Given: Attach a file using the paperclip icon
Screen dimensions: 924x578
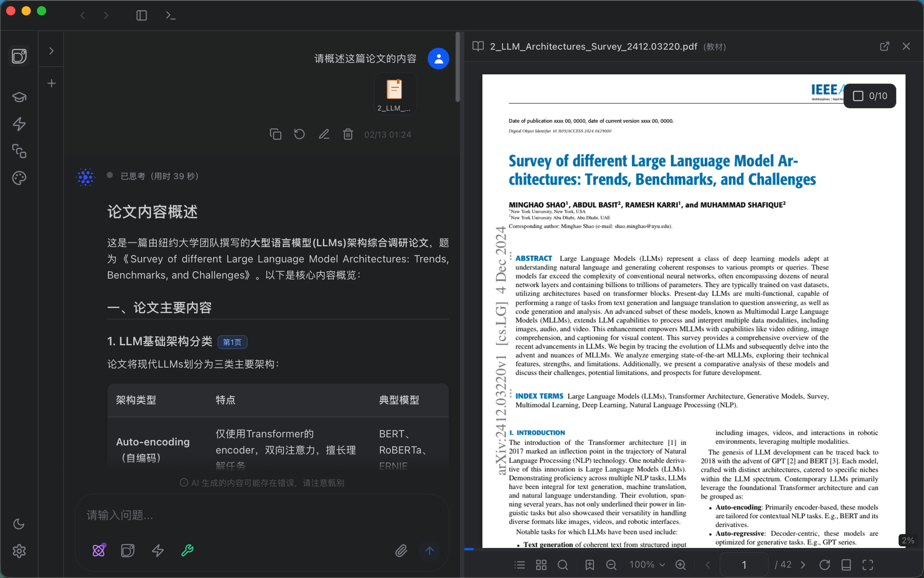Looking at the screenshot, I should click(x=401, y=550).
